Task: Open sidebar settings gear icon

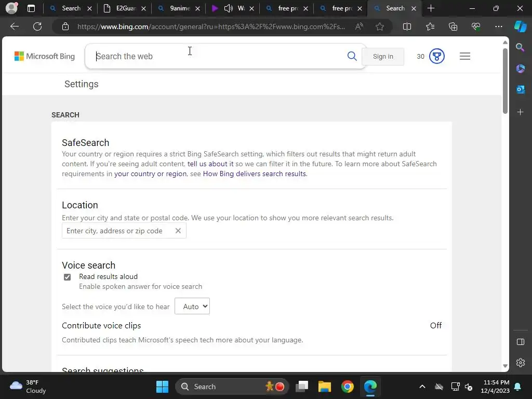Action: (x=520, y=363)
